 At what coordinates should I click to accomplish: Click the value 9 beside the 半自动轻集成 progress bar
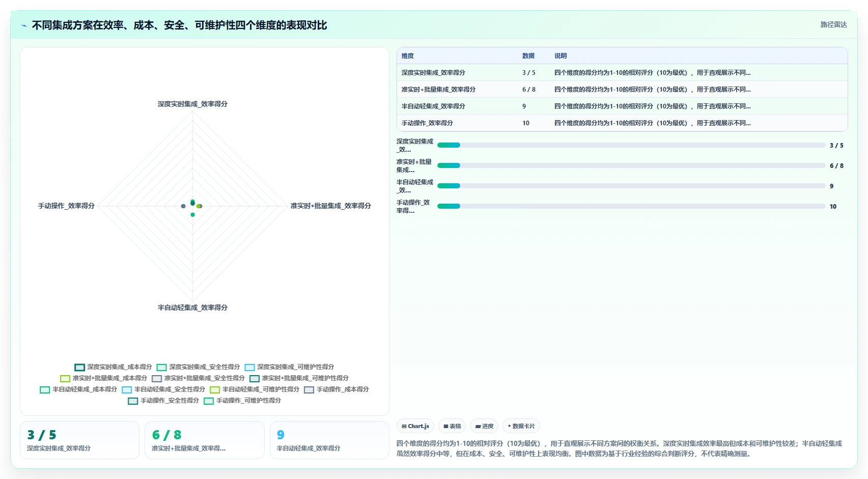click(x=831, y=186)
